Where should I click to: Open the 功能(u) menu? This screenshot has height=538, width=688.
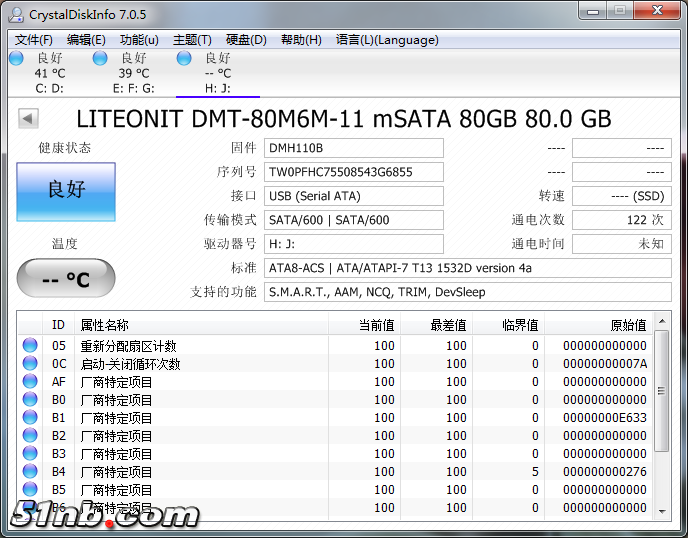pyautogui.click(x=139, y=40)
